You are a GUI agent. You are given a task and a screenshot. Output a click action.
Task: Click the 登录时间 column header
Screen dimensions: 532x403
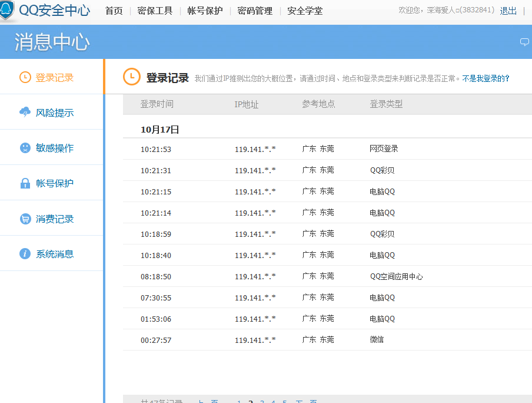click(x=157, y=104)
